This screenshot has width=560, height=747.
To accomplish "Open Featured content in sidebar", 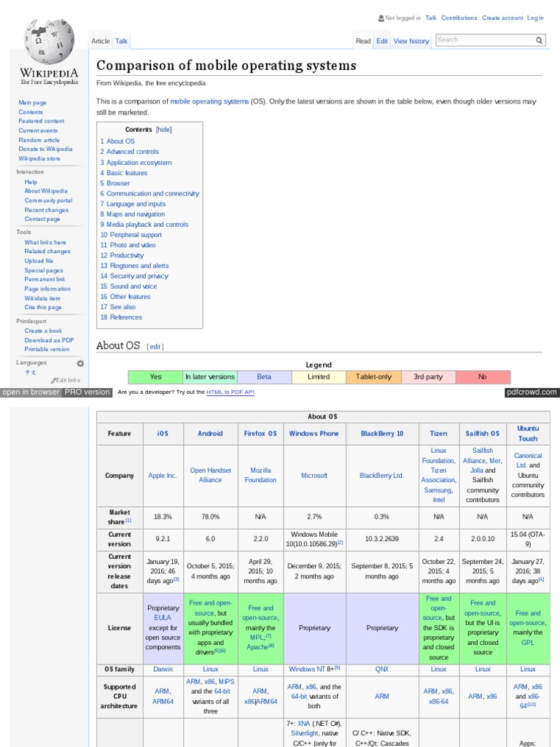I will tap(42, 121).
